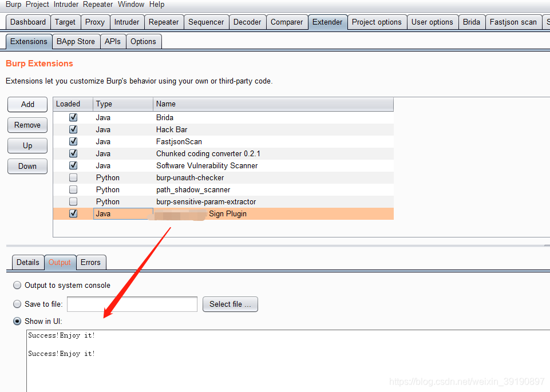Toggle Sign Plugin Loaded checkbox
The width and height of the screenshot is (550, 392).
tap(73, 213)
